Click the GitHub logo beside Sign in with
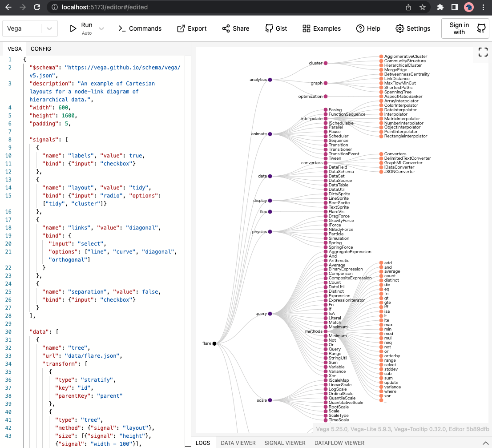Screen dimensions: 492x448 (x=481, y=28)
